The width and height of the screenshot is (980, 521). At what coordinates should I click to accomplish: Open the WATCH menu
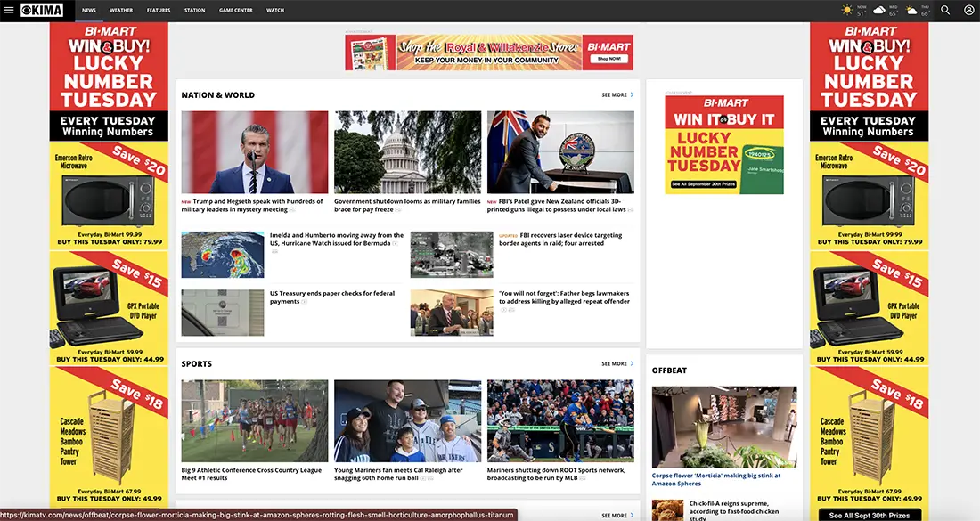(x=275, y=10)
